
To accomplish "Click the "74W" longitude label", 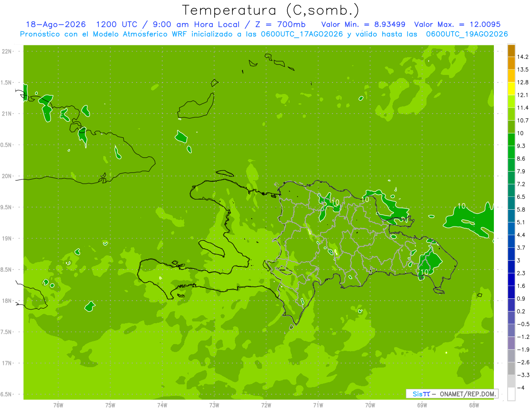I will [162, 405].
